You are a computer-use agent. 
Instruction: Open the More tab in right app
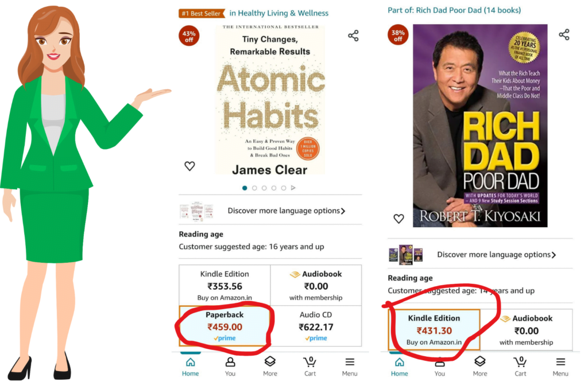coord(480,366)
